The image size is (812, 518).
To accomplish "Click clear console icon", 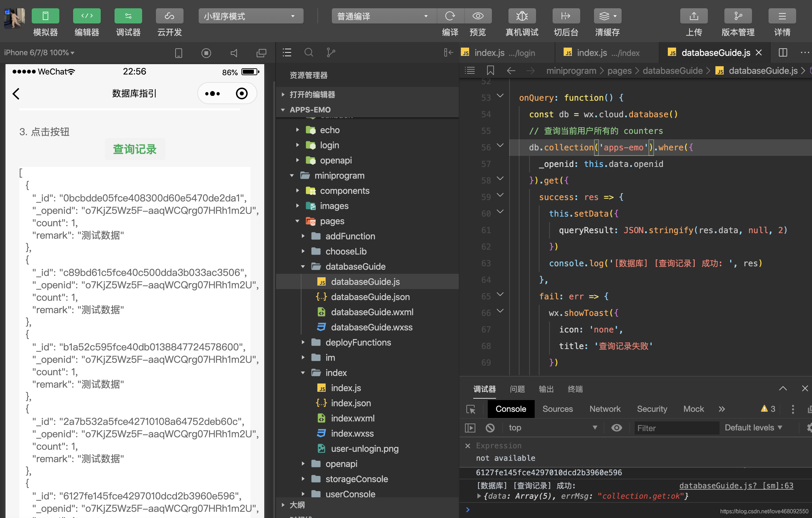I will point(490,428).
